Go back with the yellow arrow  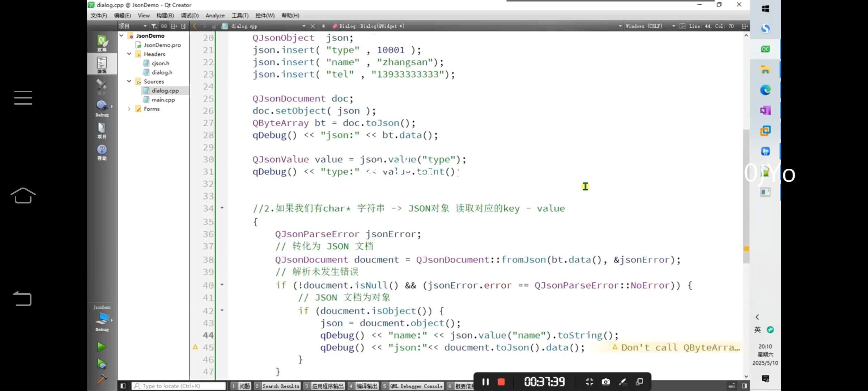[x=195, y=26]
